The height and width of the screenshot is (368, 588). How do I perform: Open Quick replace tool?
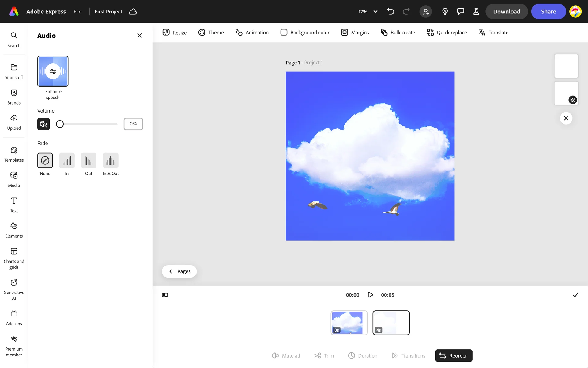447,33
